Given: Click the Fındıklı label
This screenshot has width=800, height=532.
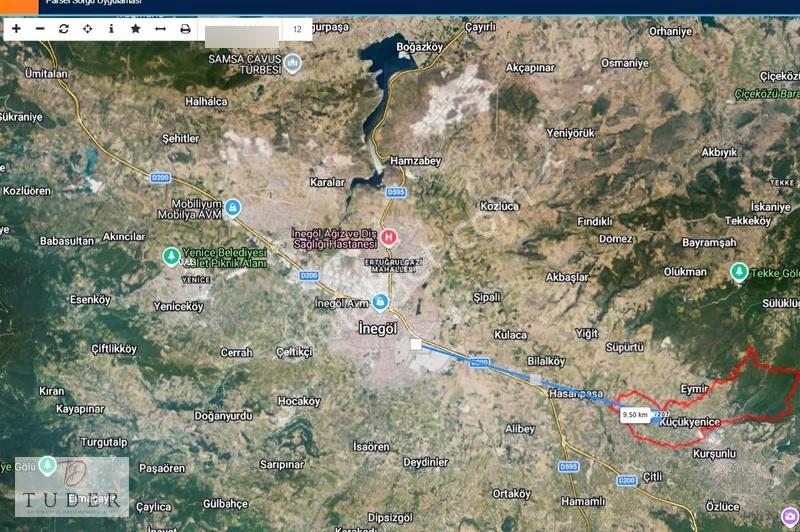Looking at the screenshot, I should point(595,221).
